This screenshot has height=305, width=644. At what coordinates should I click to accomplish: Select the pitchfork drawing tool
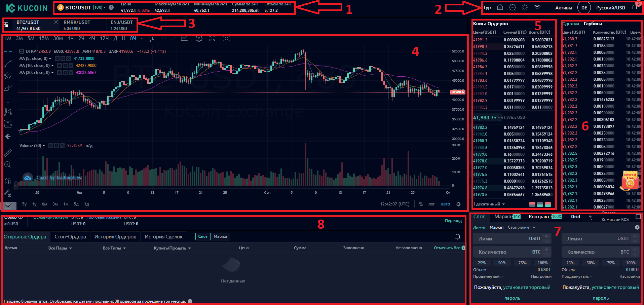[x=8, y=76]
